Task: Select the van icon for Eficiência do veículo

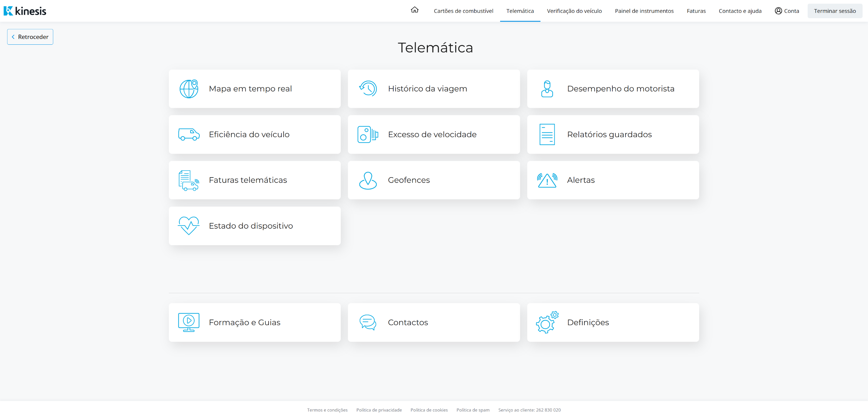Action: point(189,134)
